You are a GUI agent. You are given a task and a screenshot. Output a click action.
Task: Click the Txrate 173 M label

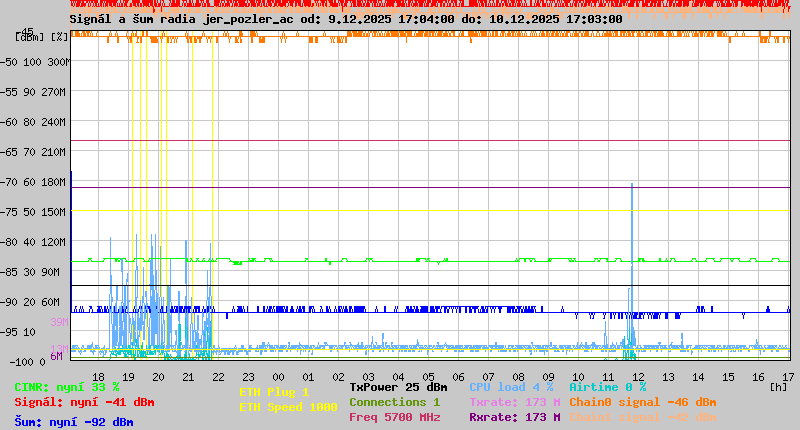pyautogui.click(x=515, y=402)
